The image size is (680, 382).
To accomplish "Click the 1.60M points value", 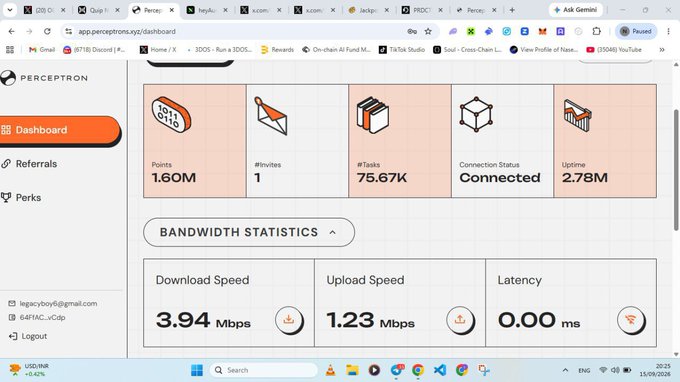I will click(x=174, y=178).
